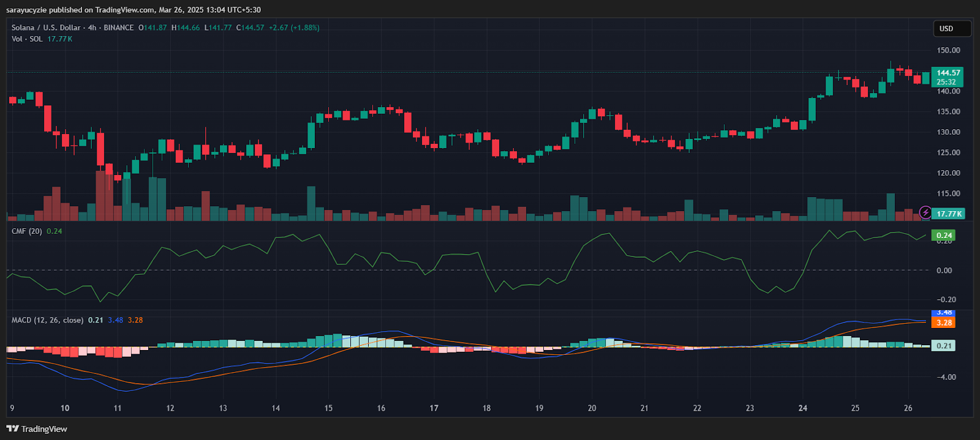Click the volume value label 17.77K on axis

(949, 214)
